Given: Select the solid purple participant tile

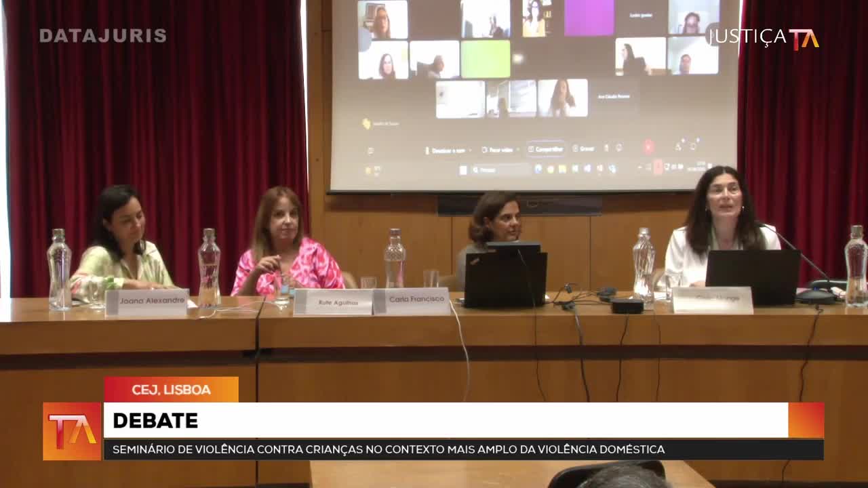Looking at the screenshot, I should click(589, 18).
